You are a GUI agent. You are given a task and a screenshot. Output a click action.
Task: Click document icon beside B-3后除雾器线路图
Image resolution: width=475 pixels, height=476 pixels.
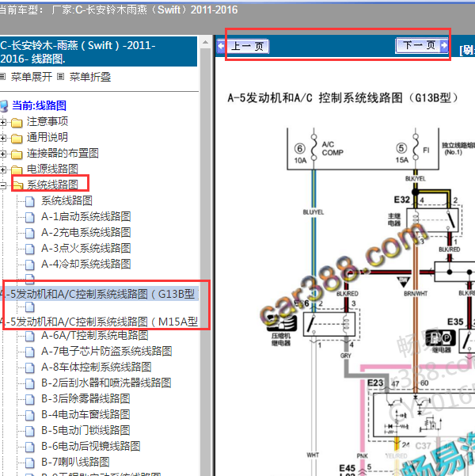point(30,399)
